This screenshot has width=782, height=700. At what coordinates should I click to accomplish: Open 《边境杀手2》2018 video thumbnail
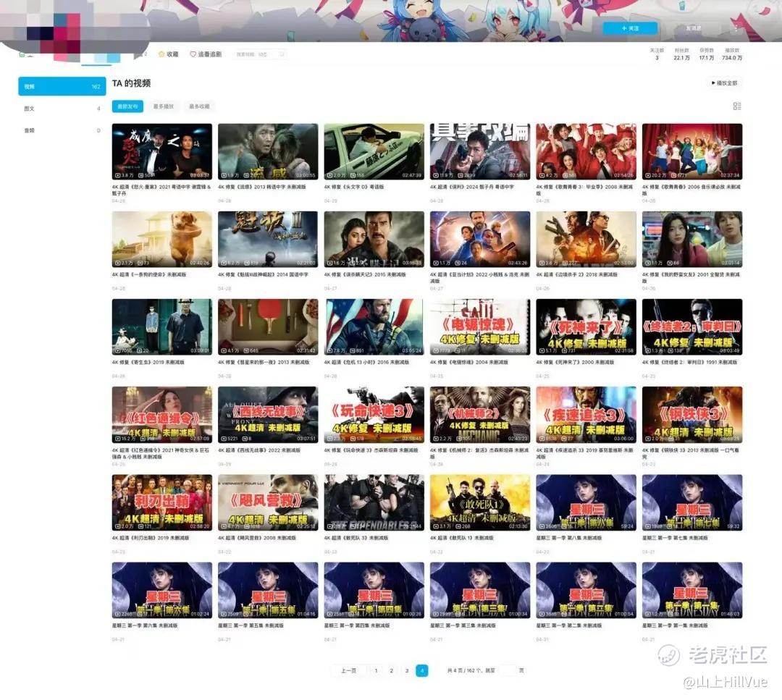pos(586,240)
